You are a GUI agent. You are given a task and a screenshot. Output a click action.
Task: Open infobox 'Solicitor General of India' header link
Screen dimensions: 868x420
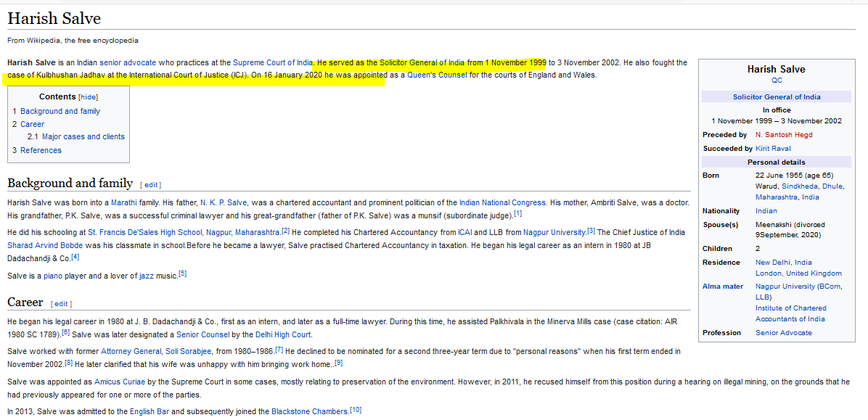777,96
